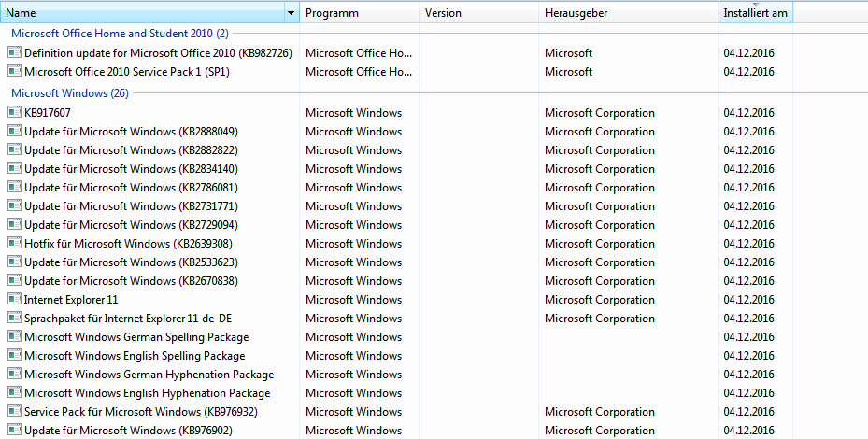Screen dimensions: 868x439
Task: Click the install date of Service Pack KB976932
Action: (x=749, y=412)
